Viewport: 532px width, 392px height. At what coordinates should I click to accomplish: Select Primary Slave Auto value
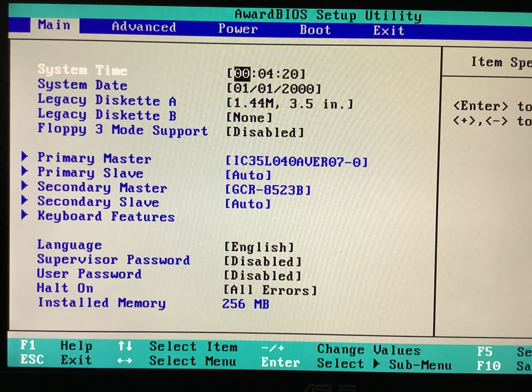pyautogui.click(x=248, y=175)
